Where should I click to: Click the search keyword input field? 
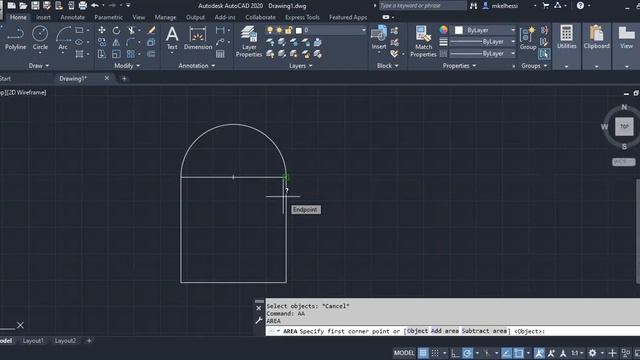[x=422, y=6]
